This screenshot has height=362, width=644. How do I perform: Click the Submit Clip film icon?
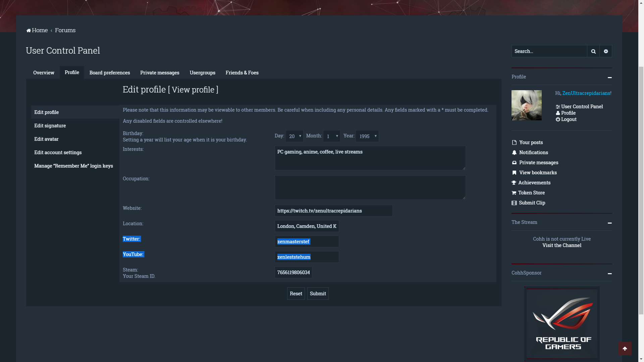point(514,203)
